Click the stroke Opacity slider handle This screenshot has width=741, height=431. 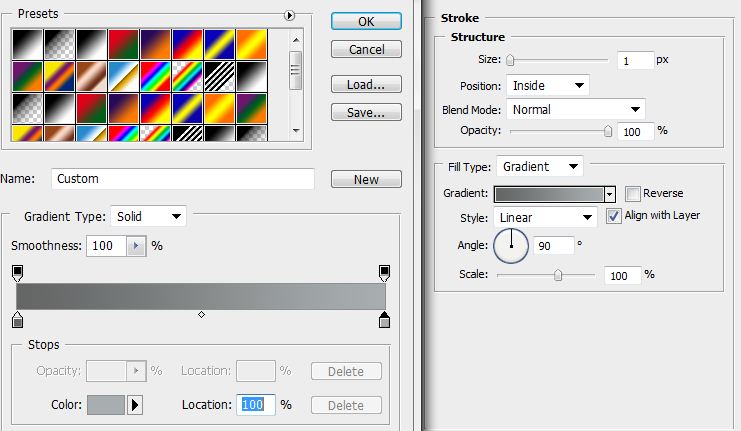[608, 131]
